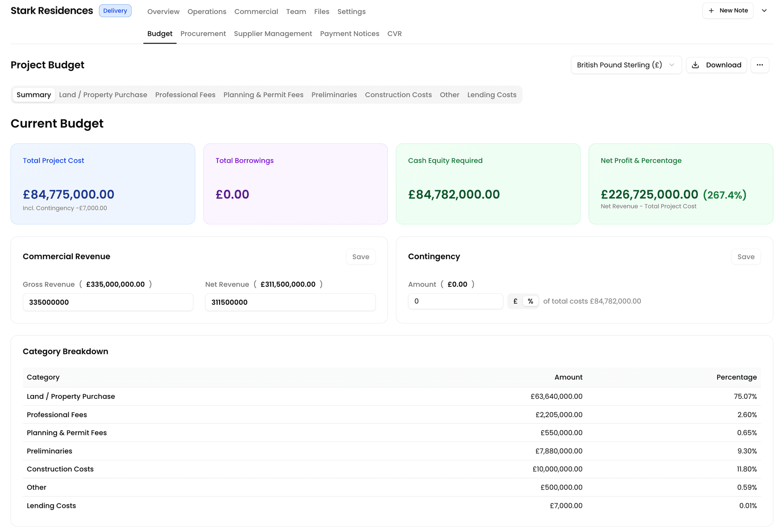Click the Gross Revenue input field
Viewport: 782px width, 532px height.
(x=108, y=302)
